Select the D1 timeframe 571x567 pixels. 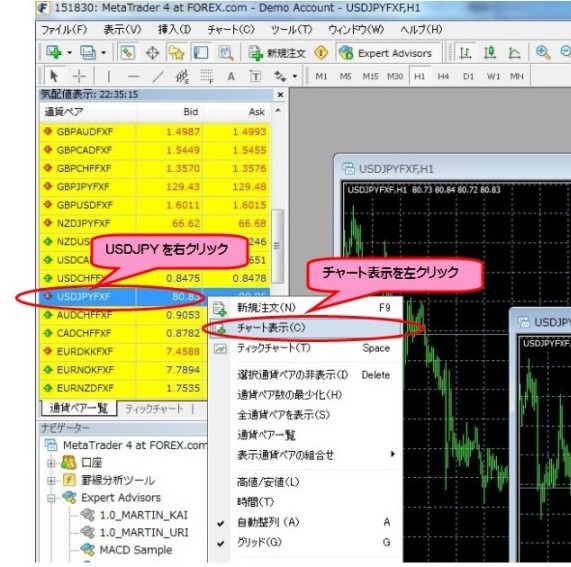(468, 76)
